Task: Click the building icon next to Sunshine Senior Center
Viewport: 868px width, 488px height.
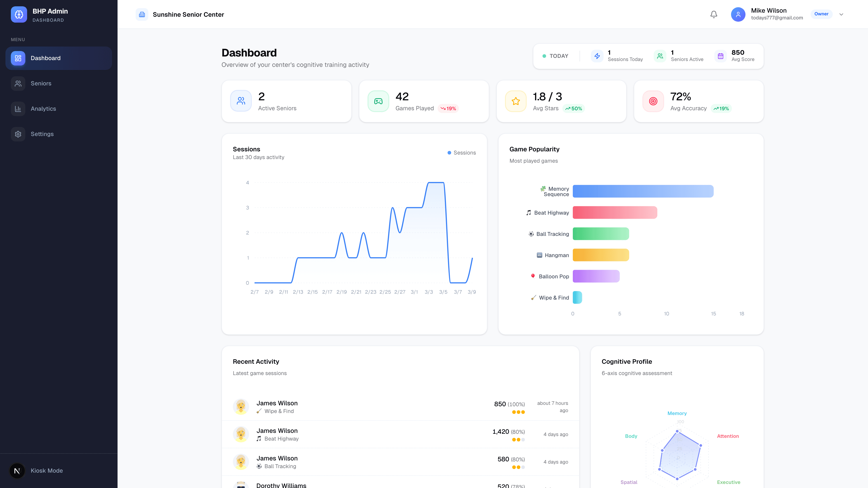Action: (x=142, y=14)
